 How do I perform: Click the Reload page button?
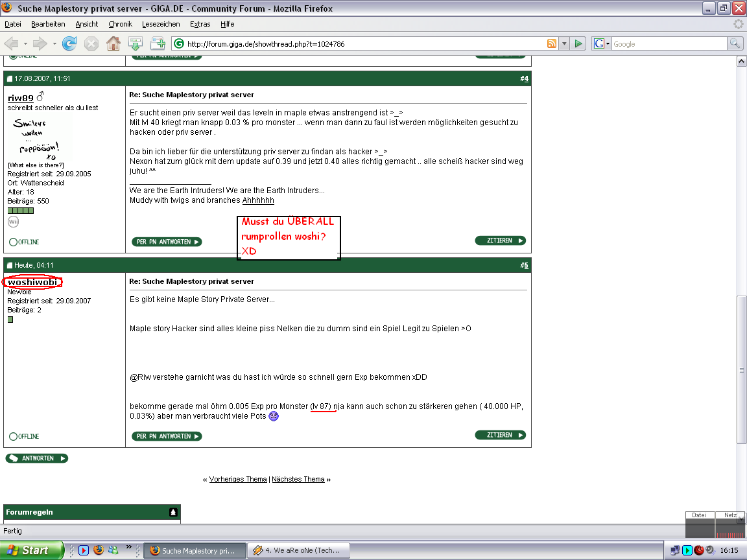(x=69, y=43)
